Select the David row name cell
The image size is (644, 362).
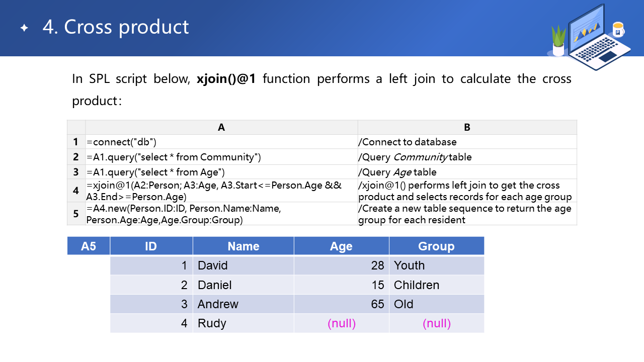243,265
